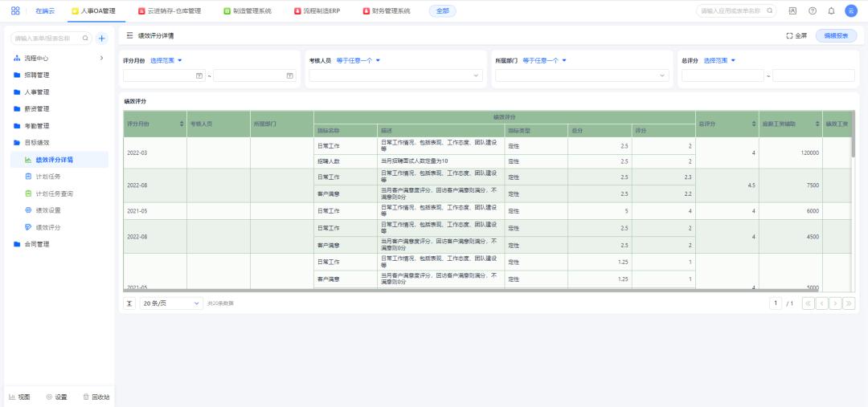Open 计划任务 sidebar item
The image size is (868, 407).
(x=59, y=177)
